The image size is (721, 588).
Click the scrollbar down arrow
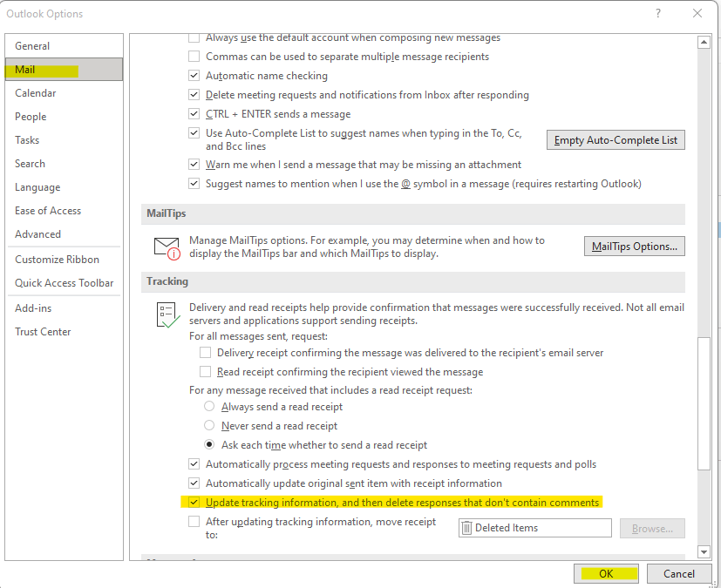click(704, 551)
